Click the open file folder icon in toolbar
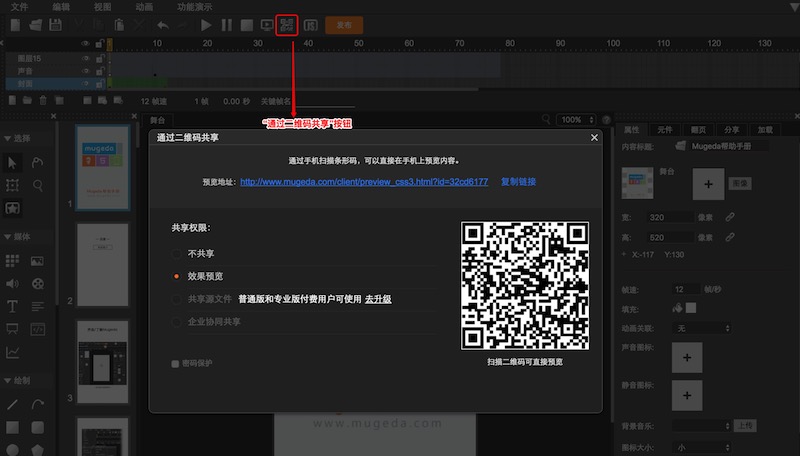800x456 pixels. (x=36, y=24)
